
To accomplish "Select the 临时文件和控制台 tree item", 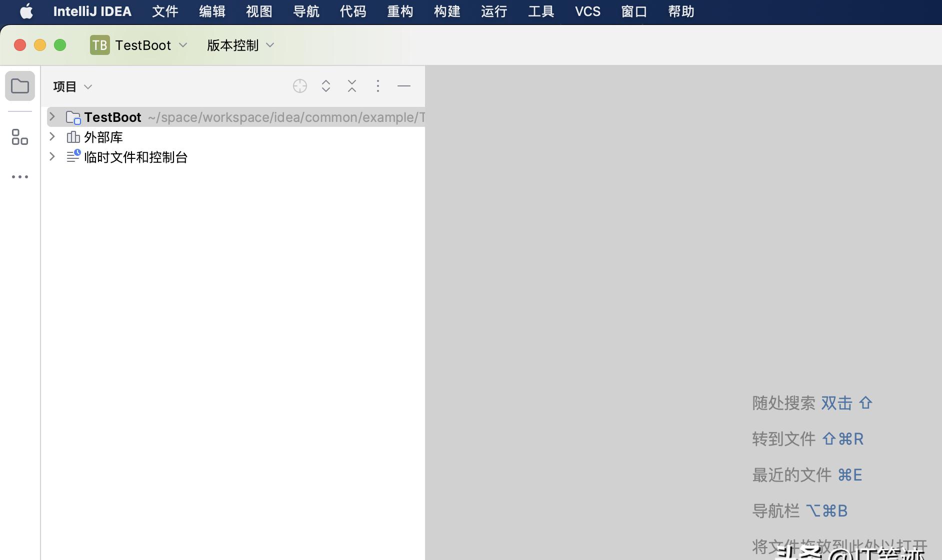I will pyautogui.click(x=135, y=157).
